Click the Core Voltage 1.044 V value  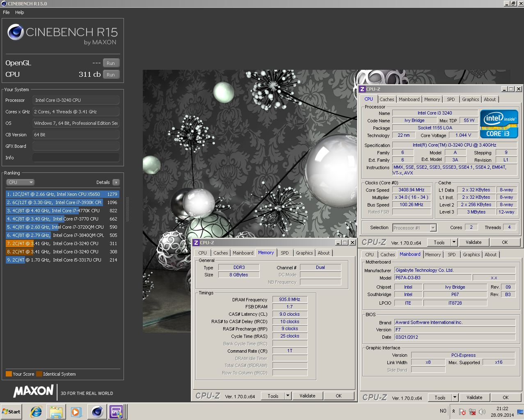click(463, 135)
